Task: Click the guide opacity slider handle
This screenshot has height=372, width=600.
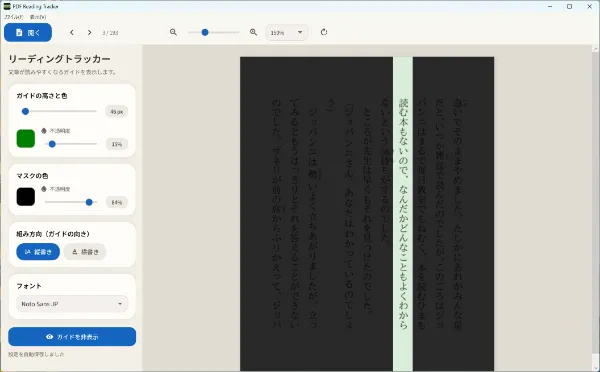Action: pyautogui.click(x=52, y=144)
